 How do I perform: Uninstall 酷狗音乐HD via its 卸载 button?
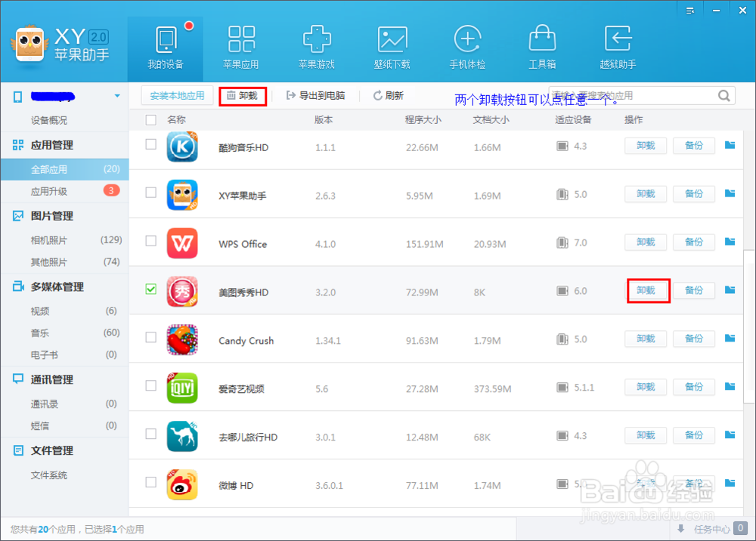(646, 146)
